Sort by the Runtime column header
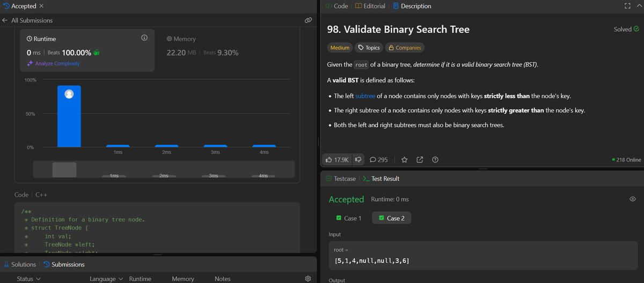The height and width of the screenshot is (283, 644). click(140, 279)
